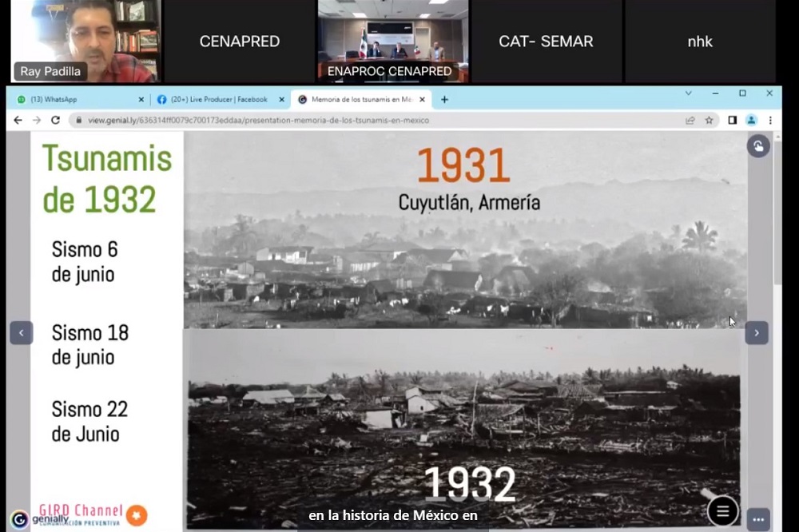Open the round hamburger menu on the slide
The width and height of the screenshot is (799, 532).
pos(722,511)
